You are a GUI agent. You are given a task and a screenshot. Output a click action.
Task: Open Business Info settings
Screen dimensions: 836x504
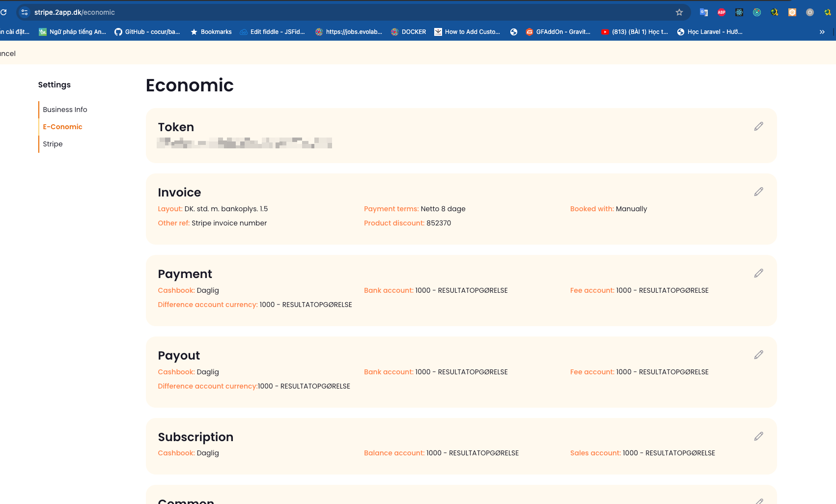[x=65, y=110]
